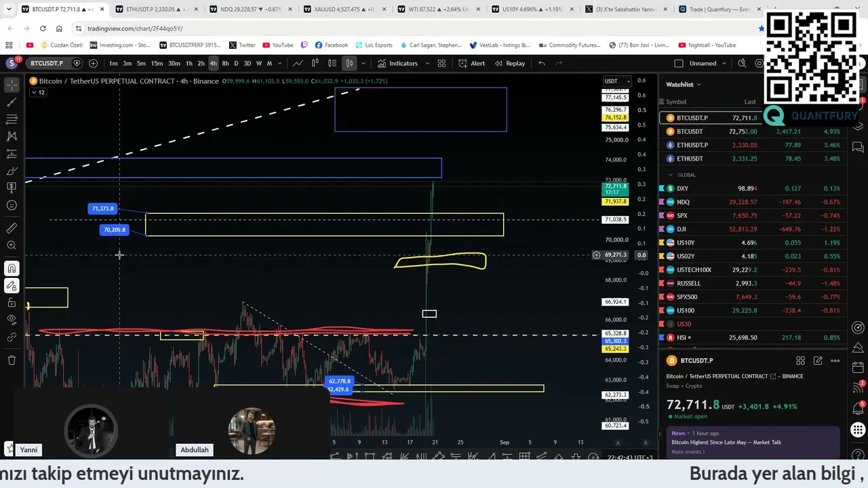The height and width of the screenshot is (488, 868).
Task: Start bar Replay mode
Action: click(x=510, y=63)
